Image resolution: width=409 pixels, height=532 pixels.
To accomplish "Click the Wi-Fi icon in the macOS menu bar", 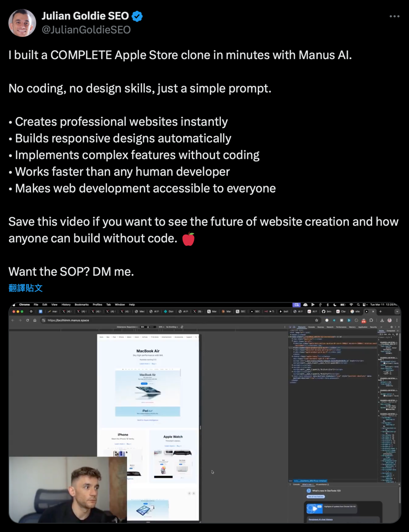I will pyautogui.click(x=351, y=305).
